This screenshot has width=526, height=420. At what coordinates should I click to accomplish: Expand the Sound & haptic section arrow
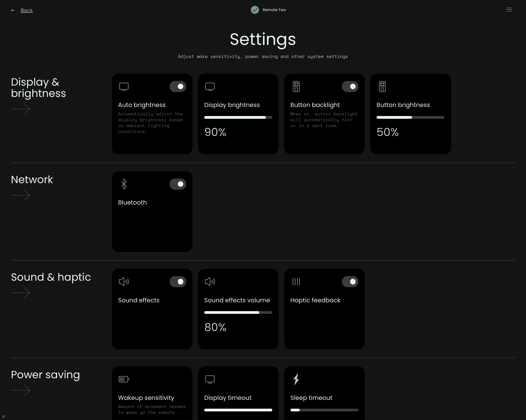(21, 293)
